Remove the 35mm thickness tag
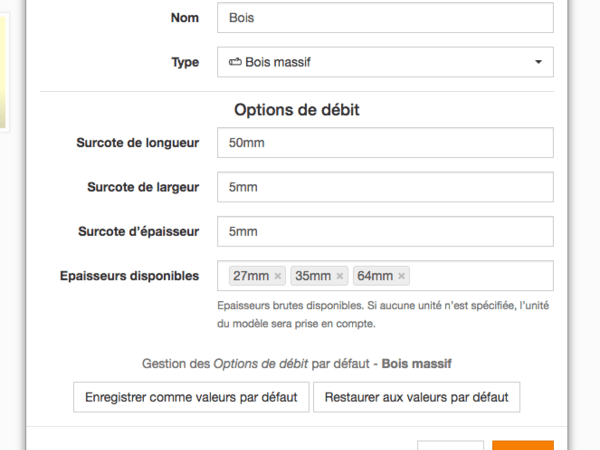600x450 pixels. [x=340, y=276]
